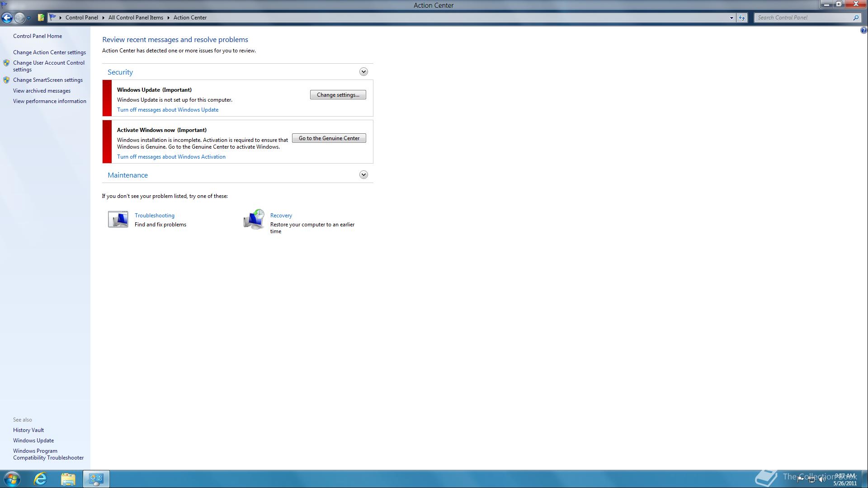Collapse the Security section chevron
Screen dimensions: 868x488
tap(363, 71)
